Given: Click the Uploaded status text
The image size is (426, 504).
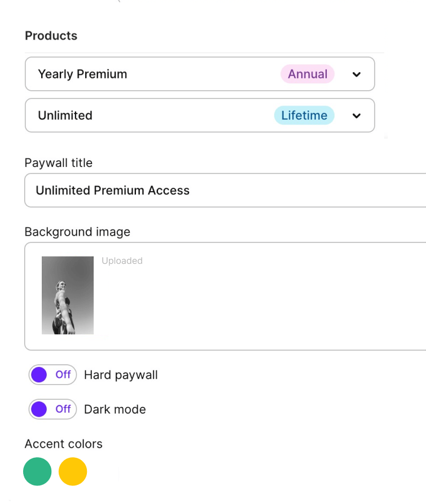Looking at the screenshot, I should (x=122, y=260).
